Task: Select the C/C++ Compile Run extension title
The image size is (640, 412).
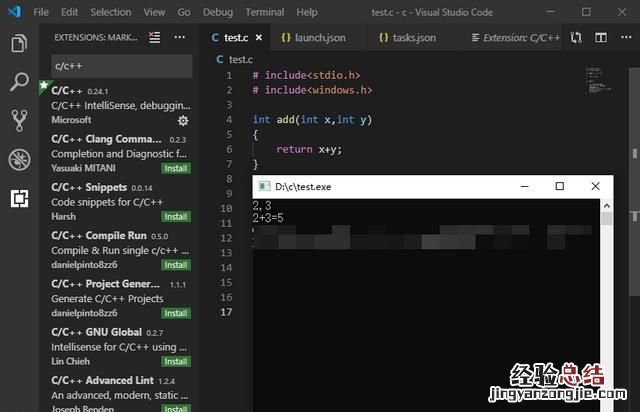Action: click(x=99, y=236)
